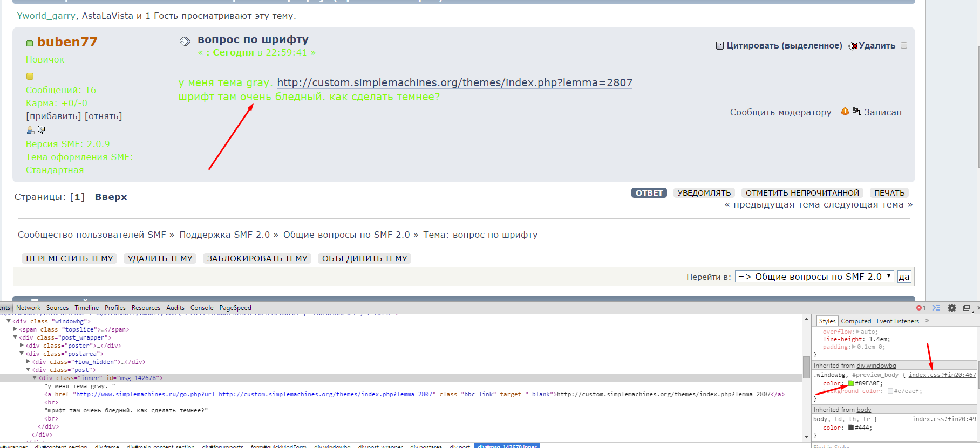Open the Timeline panel
The height and width of the screenshot is (448, 980).
[86, 308]
